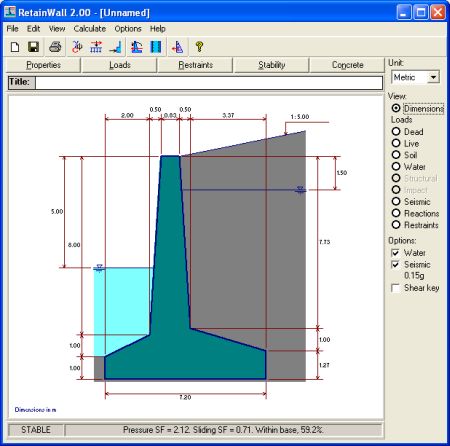Image resolution: width=450 pixels, height=446 pixels.
Task: Click the loads toolbar icon with arrows
Action: coord(96,47)
